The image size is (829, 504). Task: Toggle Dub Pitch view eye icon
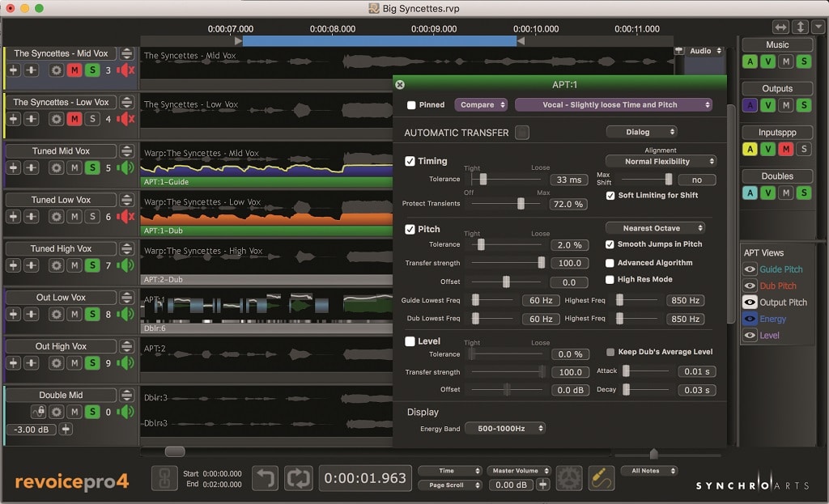(x=750, y=286)
